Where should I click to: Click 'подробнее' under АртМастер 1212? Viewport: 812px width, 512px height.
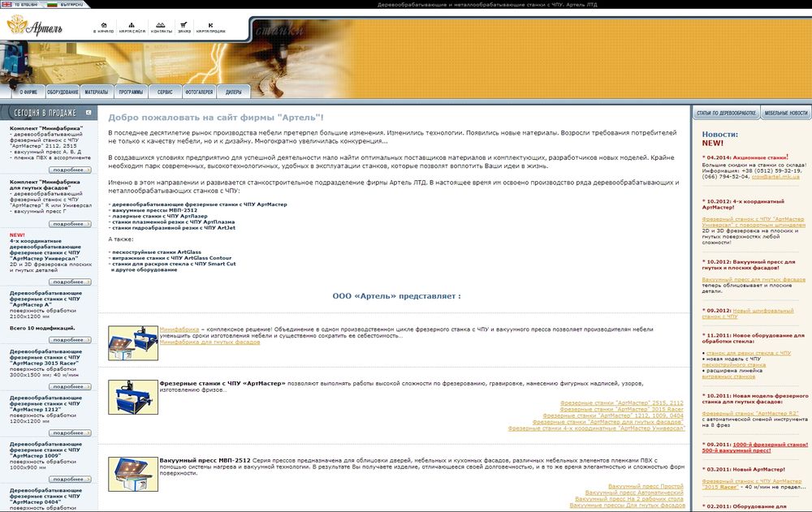(70, 432)
